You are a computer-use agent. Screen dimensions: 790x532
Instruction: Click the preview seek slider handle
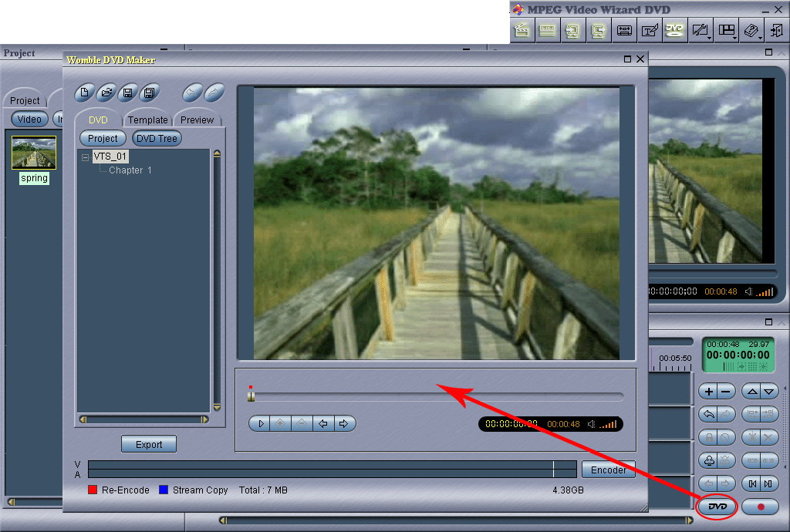[251, 396]
